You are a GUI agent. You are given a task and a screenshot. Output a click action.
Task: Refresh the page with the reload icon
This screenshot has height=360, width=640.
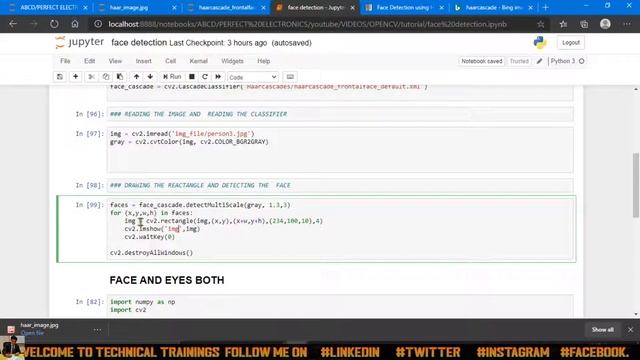54,24
